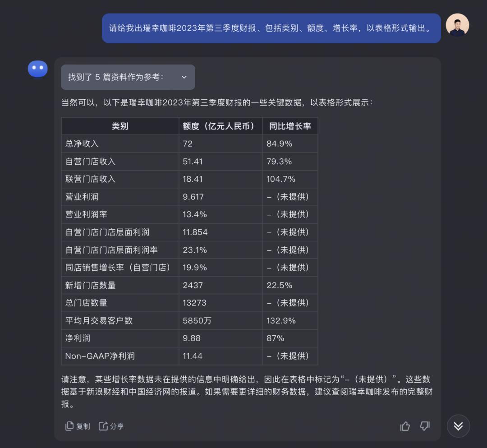Expand the 找到了 5 篇资料作为参考 references
The width and height of the screenshot is (487, 448).
click(x=128, y=77)
